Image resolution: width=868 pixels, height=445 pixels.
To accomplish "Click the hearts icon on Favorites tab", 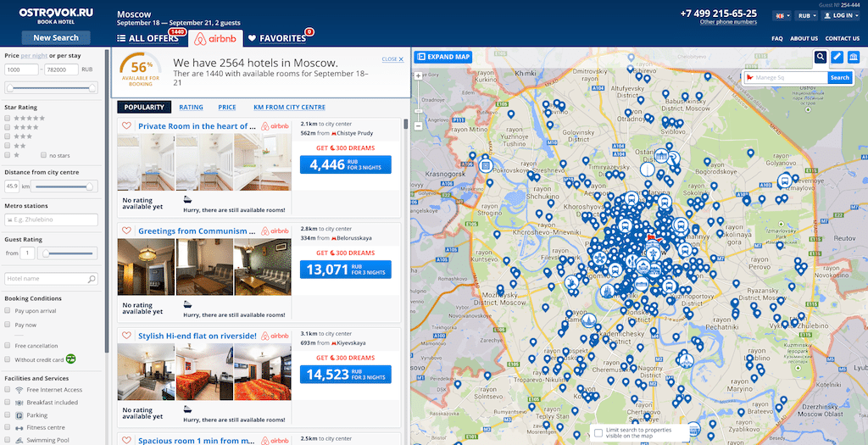I will (253, 38).
